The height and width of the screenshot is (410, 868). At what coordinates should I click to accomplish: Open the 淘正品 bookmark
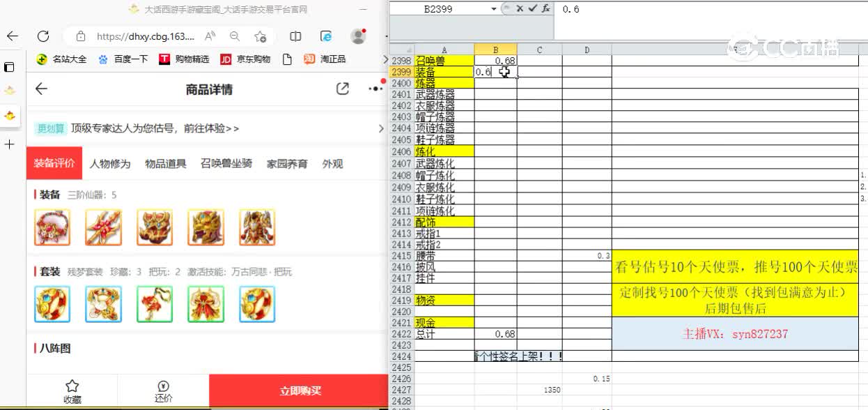[x=325, y=59]
